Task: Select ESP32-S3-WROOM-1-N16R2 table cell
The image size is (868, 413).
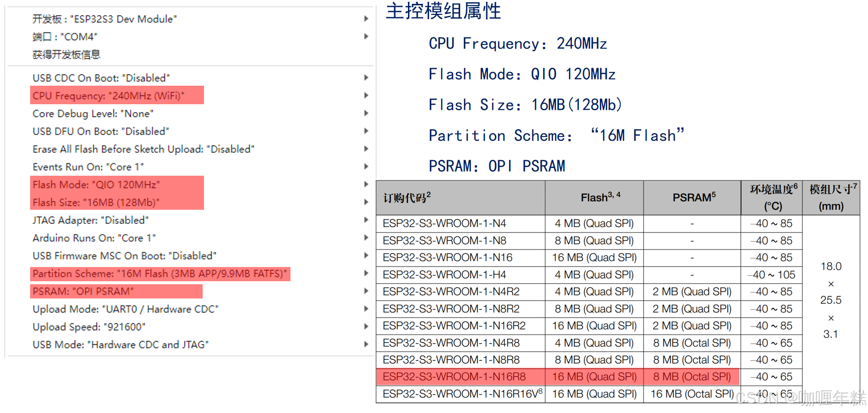Action: click(460, 326)
